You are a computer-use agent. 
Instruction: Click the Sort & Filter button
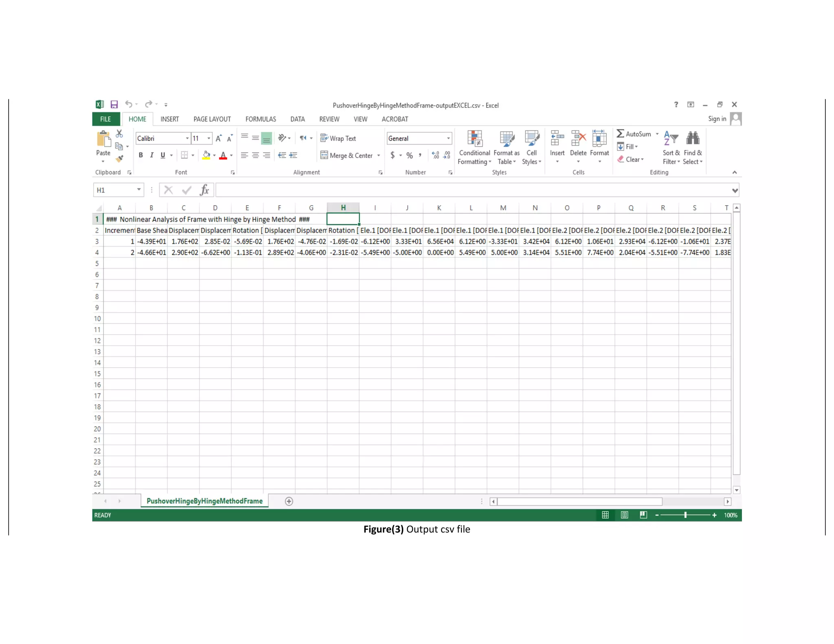(671, 147)
